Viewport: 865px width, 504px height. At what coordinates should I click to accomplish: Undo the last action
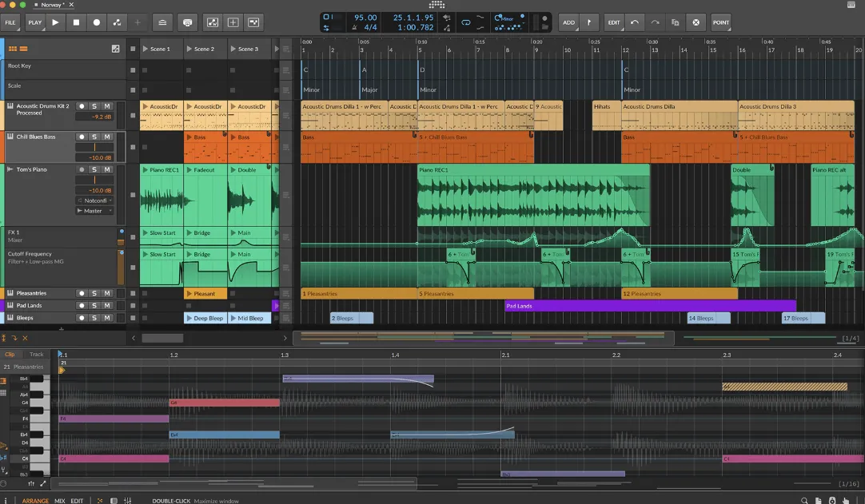click(635, 22)
